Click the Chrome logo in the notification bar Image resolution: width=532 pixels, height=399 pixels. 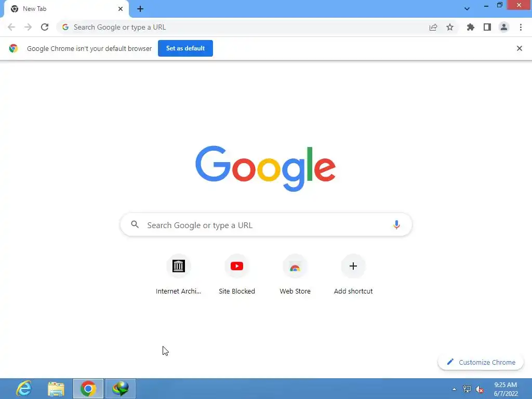[14, 48]
